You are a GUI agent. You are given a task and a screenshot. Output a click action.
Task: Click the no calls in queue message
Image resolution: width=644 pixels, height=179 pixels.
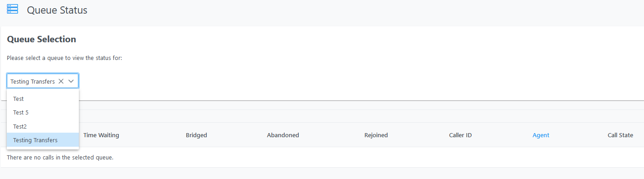pos(60,158)
